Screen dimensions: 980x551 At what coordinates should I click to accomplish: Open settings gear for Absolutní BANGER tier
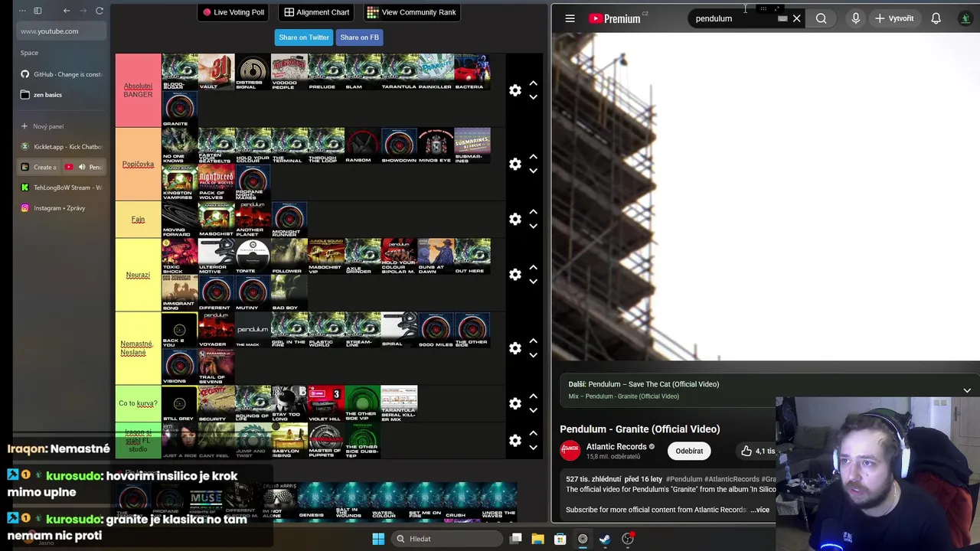pos(515,90)
